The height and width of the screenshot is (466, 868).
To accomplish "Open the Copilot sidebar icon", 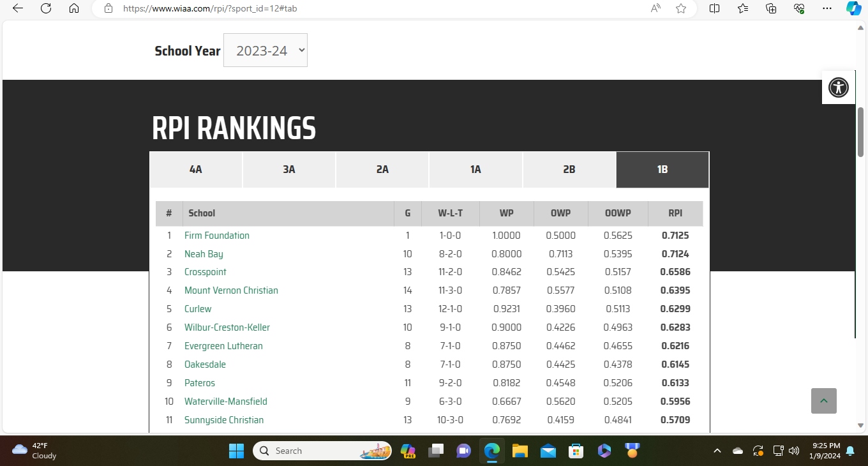I will pos(853,8).
